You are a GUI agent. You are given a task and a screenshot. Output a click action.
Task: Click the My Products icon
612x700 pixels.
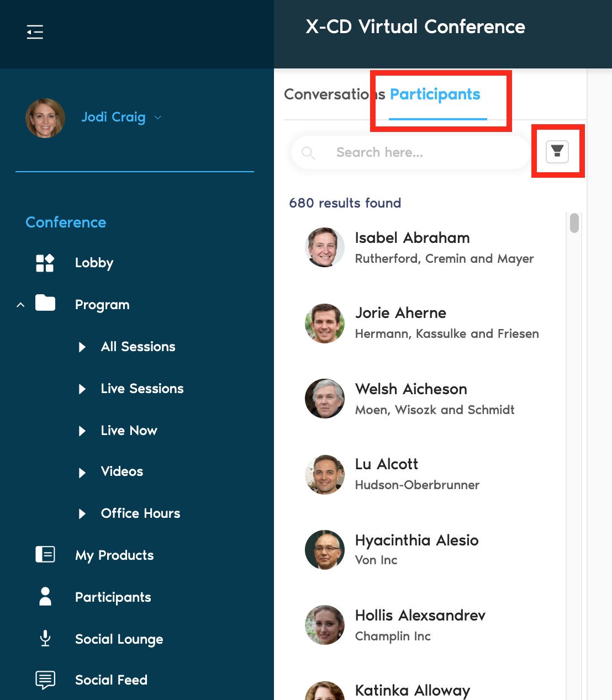pyautogui.click(x=45, y=554)
